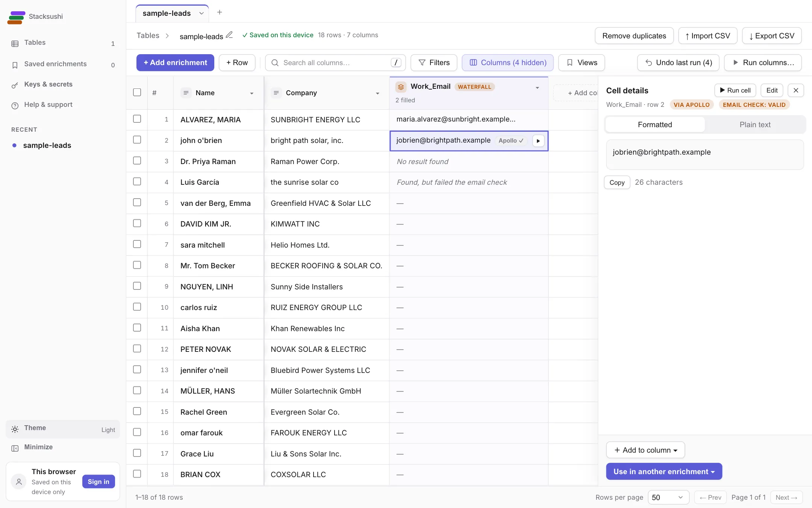Toggle the select-all rows checkbox
The height and width of the screenshot is (508, 812).
tap(137, 93)
